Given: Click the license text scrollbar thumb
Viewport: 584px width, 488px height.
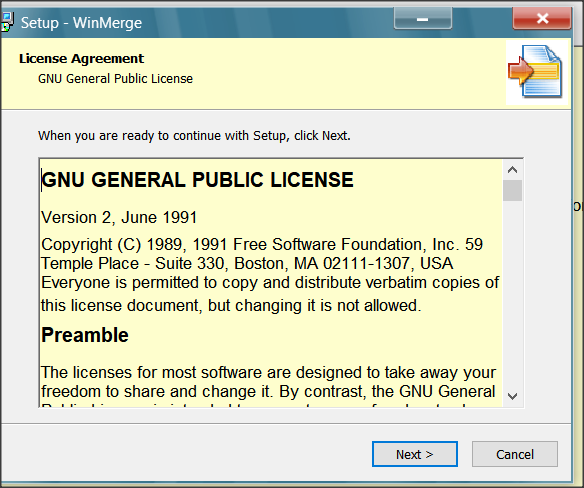Looking at the screenshot, I should (512, 190).
